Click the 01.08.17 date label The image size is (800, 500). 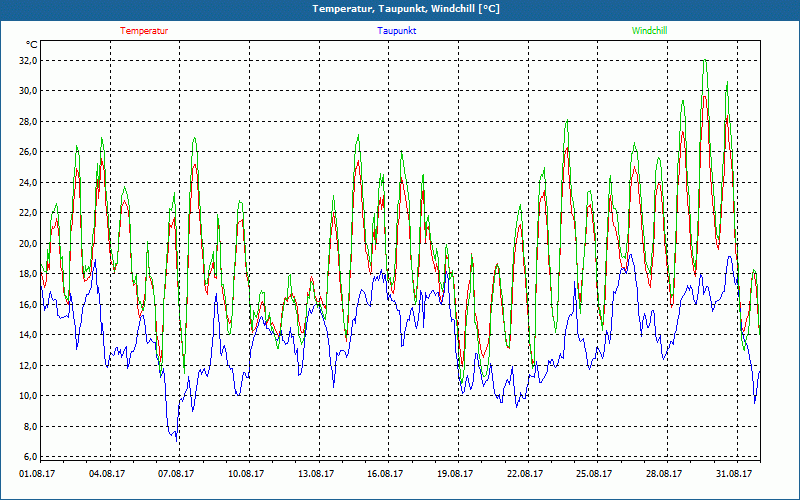pyautogui.click(x=37, y=474)
